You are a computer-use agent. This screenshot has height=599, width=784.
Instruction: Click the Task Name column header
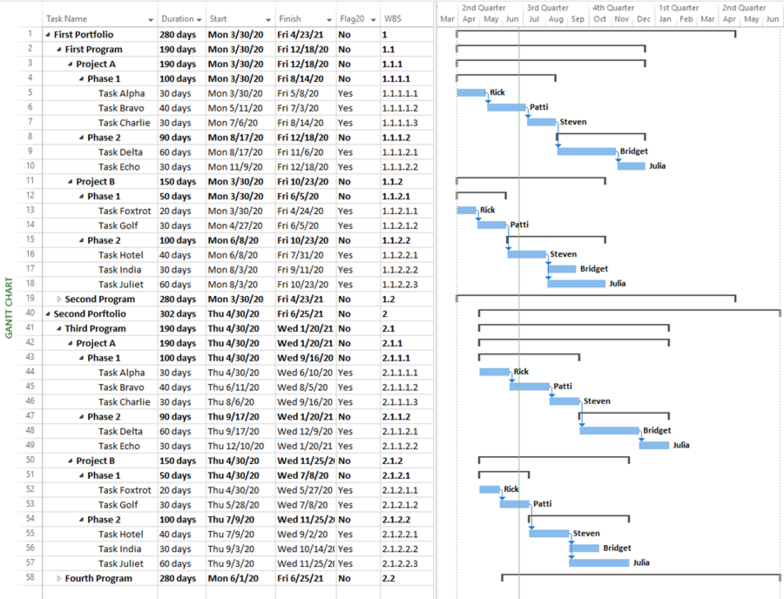(x=100, y=18)
